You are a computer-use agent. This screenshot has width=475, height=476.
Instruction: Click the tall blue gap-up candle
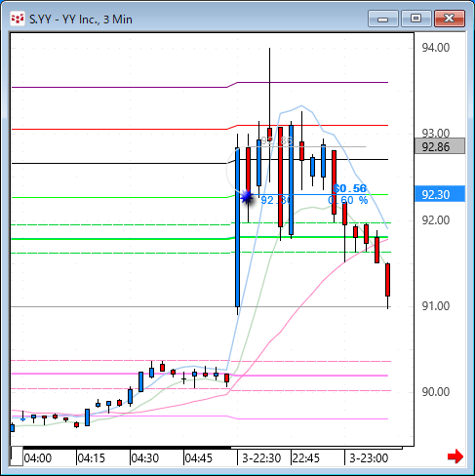pos(237,227)
